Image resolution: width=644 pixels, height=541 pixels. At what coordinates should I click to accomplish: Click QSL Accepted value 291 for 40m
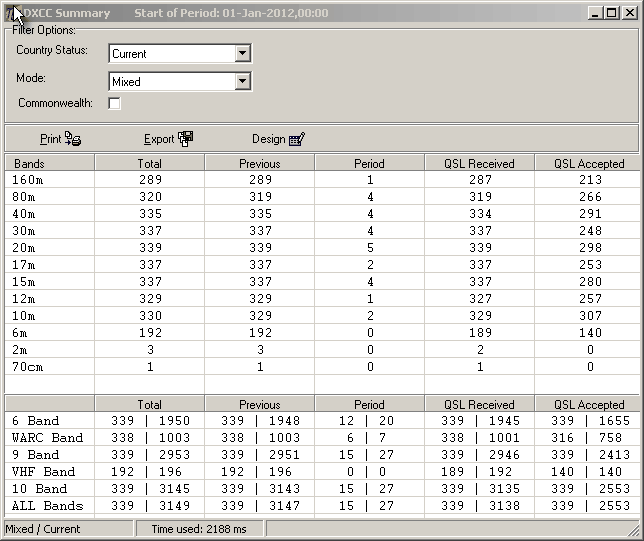590,214
